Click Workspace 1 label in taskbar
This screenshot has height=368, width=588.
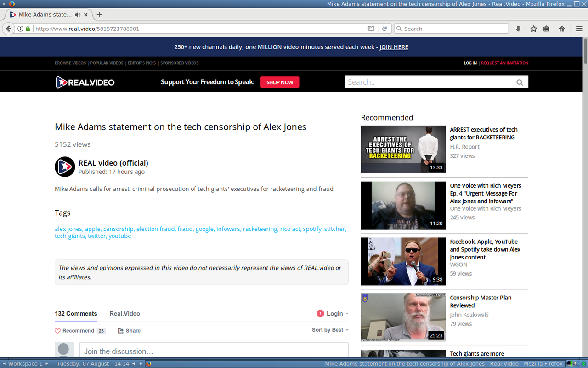point(25,364)
